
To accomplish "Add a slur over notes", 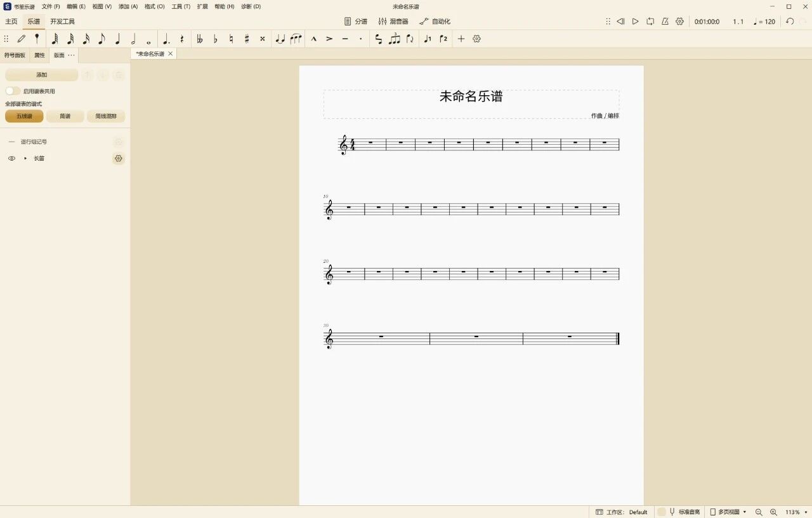I will [296, 39].
